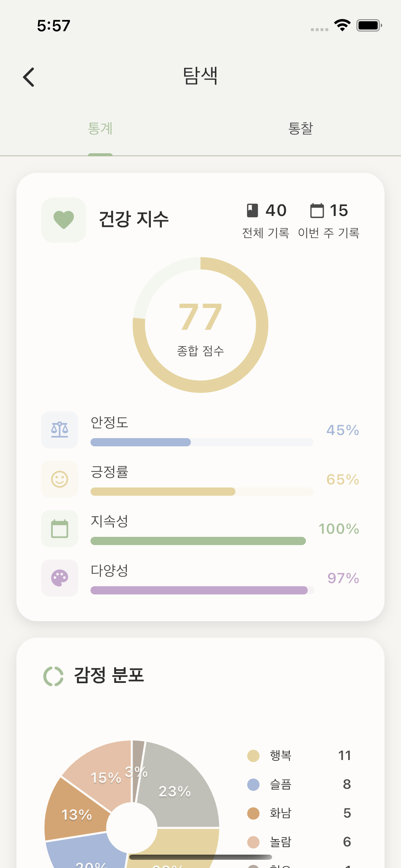Screen dimensions: 401x868
Task: Select the 화남 orange legend dot
Action: [x=253, y=813]
